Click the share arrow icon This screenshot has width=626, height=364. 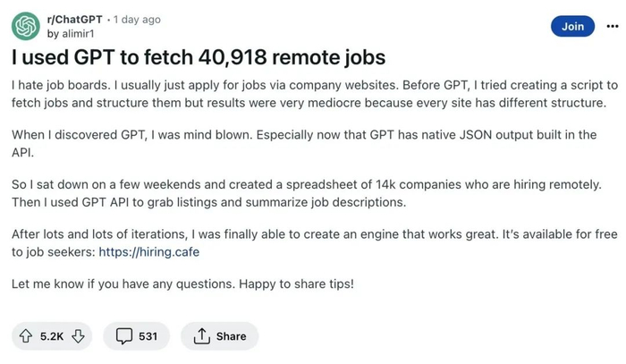[x=201, y=336]
